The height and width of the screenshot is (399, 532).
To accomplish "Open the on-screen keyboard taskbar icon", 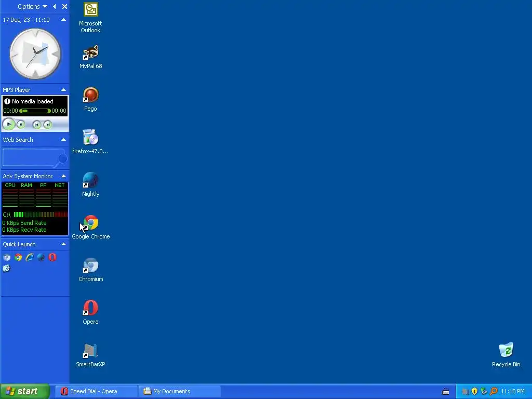I will point(446,392).
